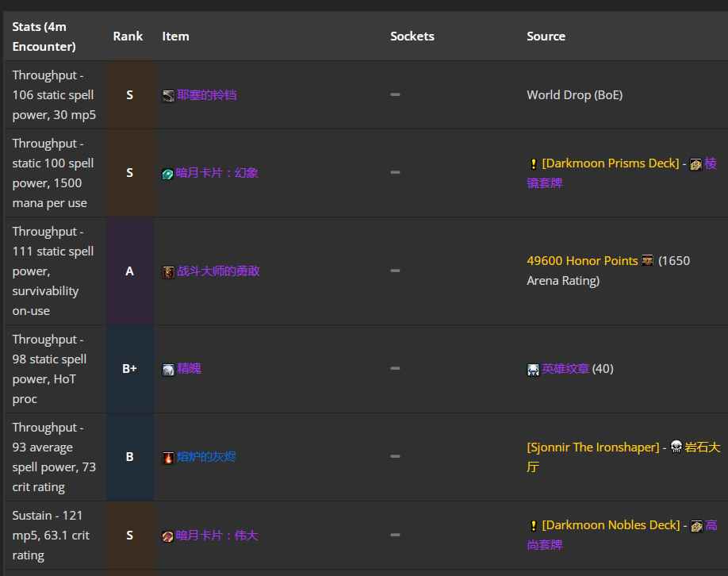Open the 耶塞的铃铛 item link
The image size is (728, 576).
click(207, 95)
